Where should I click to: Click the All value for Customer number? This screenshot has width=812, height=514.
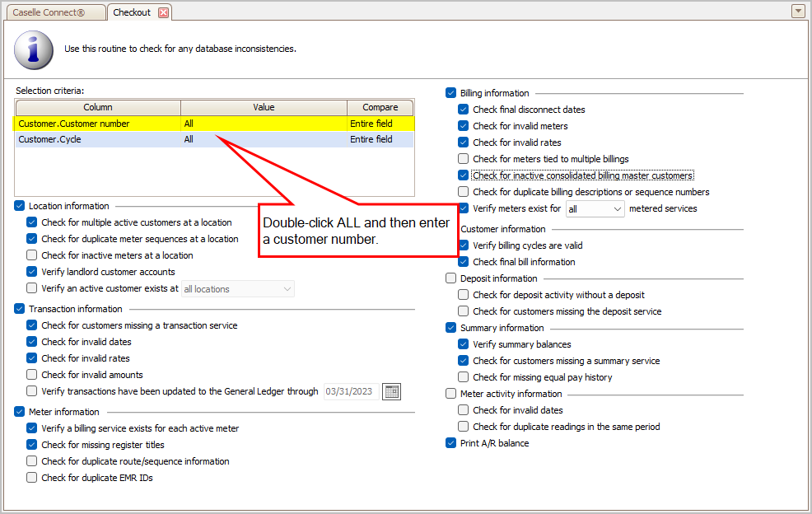[189, 124]
